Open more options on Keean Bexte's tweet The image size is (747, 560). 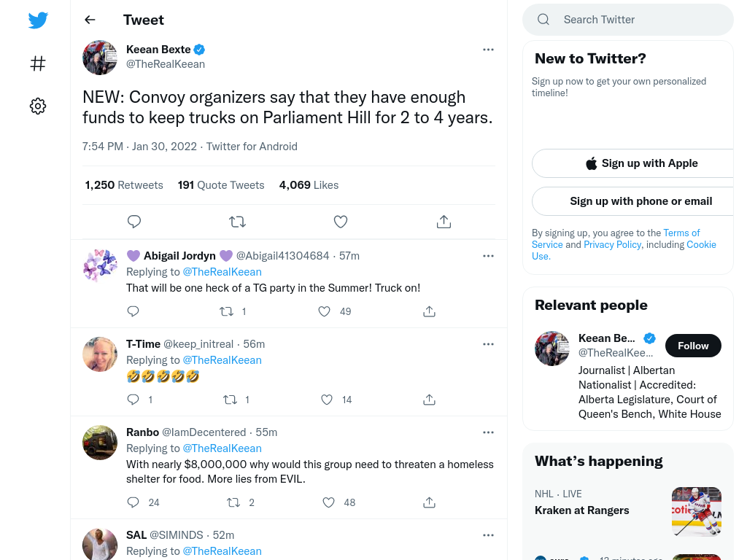(x=488, y=50)
